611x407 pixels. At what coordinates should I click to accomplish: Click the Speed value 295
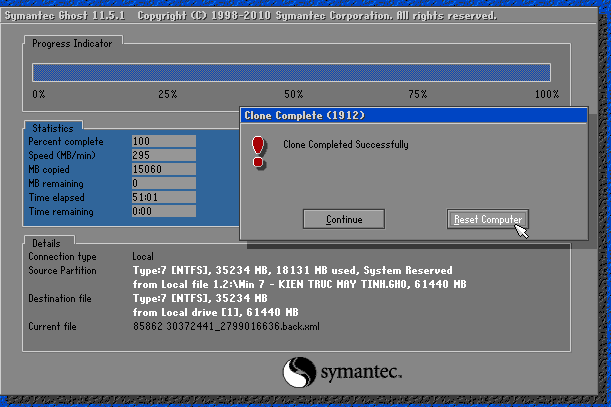coord(164,155)
